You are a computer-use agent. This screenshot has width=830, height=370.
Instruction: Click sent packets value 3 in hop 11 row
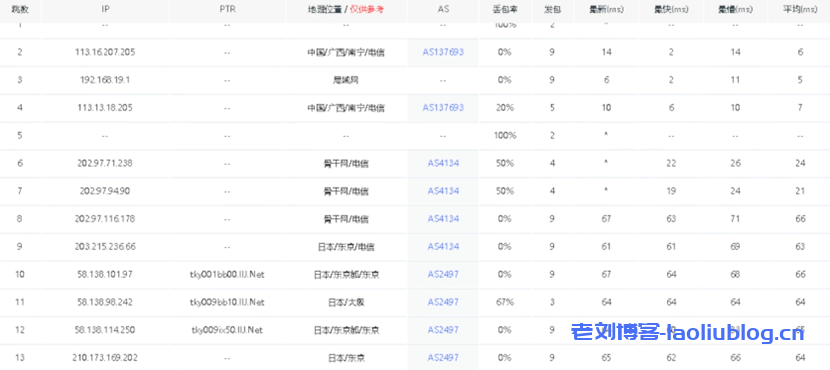[552, 302]
